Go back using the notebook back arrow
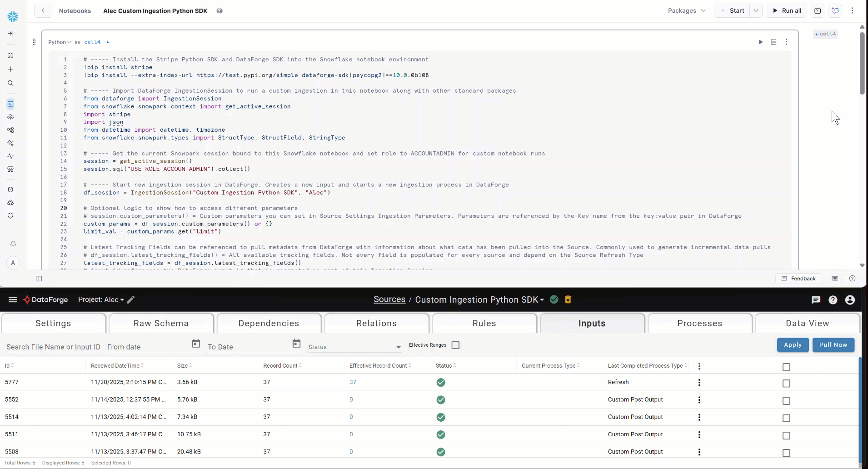 pyautogui.click(x=43, y=10)
